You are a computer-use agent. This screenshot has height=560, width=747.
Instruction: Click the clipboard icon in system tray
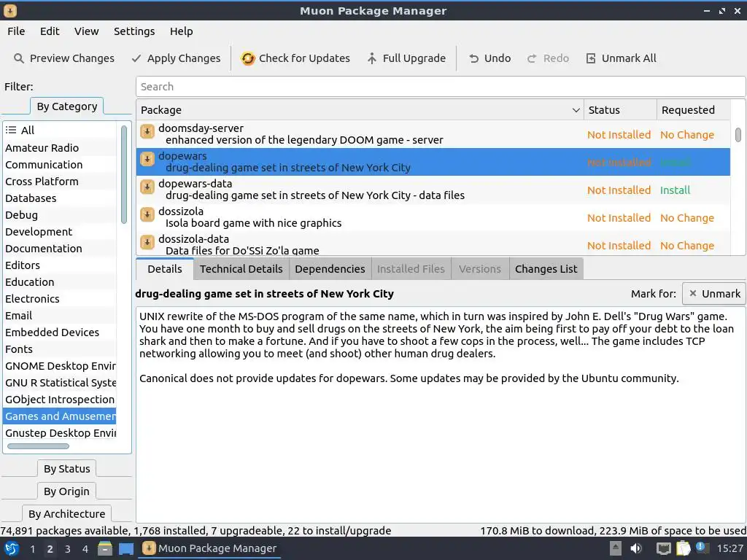pyautogui.click(x=683, y=548)
